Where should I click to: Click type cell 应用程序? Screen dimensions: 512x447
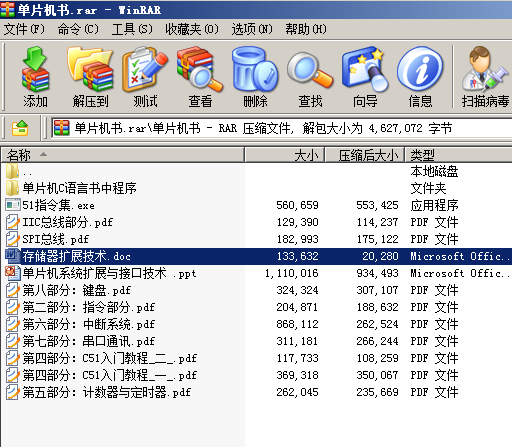point(434,205)
